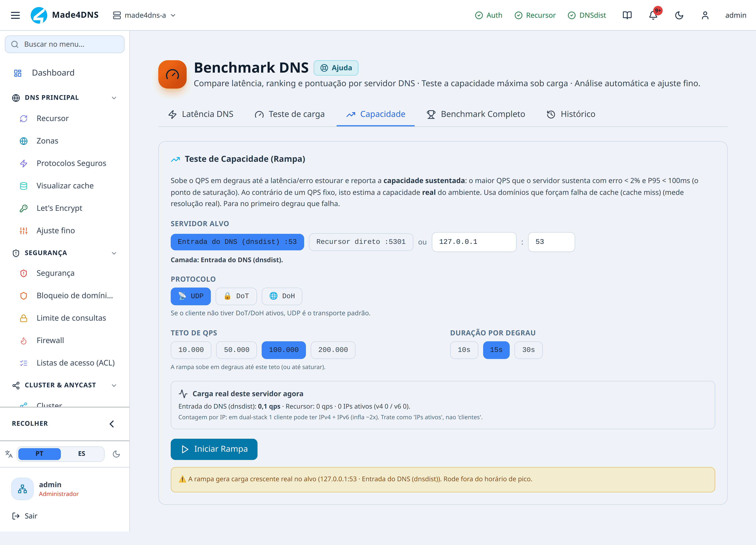
Task: Collapse sidebar with RECOLHER chevron
Action: coord(112,424)
